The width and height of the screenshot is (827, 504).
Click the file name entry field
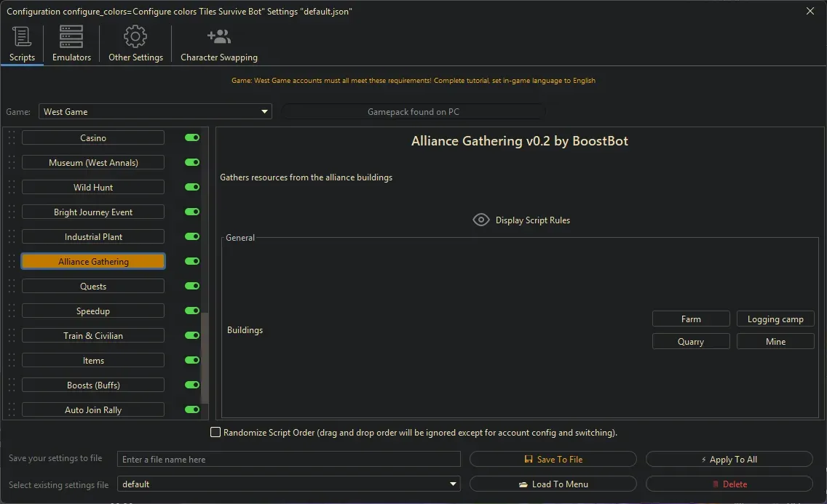click(289, 459)
